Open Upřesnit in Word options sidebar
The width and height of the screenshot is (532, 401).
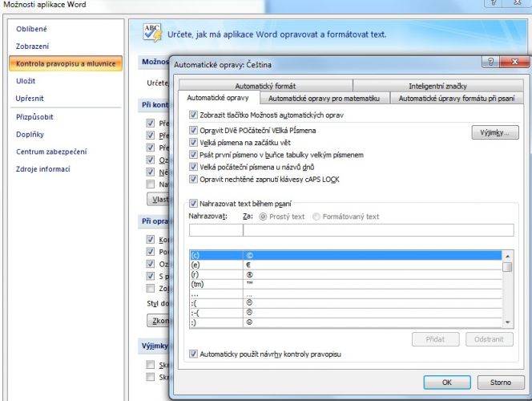[30, 99]
